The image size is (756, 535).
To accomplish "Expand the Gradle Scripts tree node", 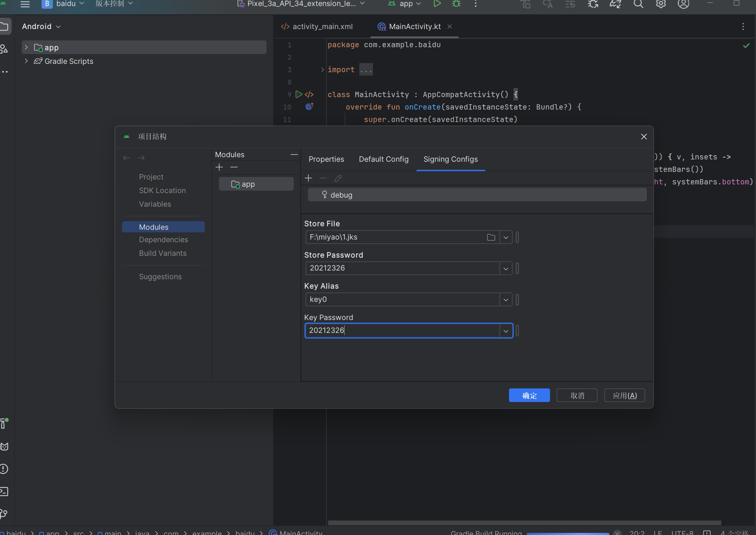I will (x=26, y=61).
